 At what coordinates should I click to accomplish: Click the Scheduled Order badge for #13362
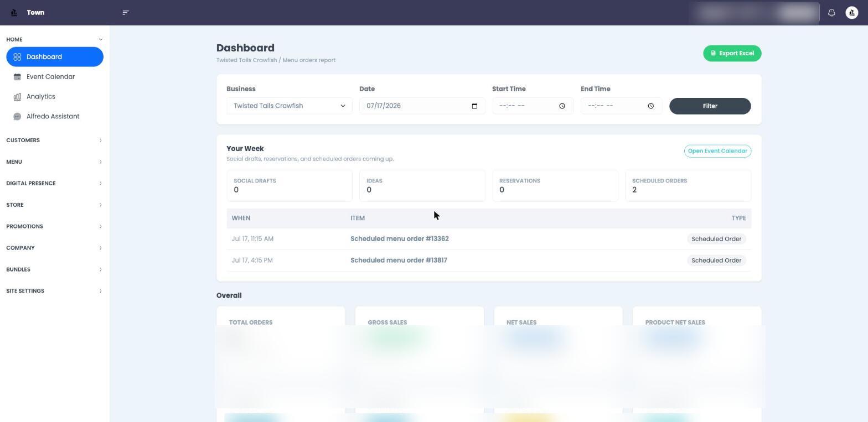coord(716,239)
